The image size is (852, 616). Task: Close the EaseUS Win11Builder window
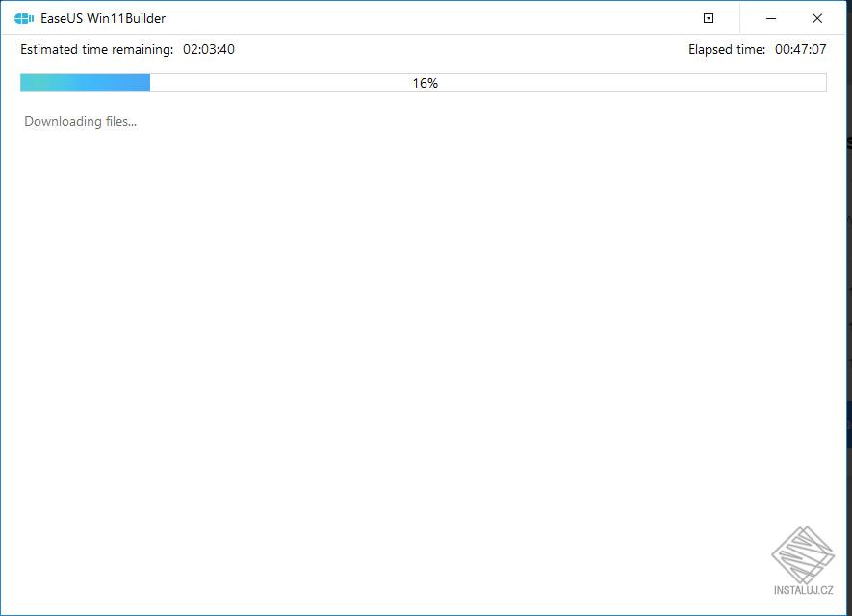817,18
